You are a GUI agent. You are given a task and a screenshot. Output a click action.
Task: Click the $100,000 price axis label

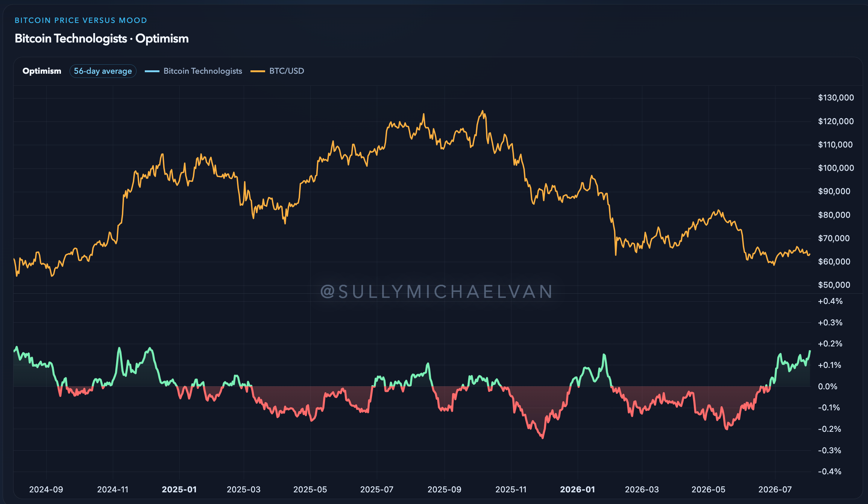836,168
